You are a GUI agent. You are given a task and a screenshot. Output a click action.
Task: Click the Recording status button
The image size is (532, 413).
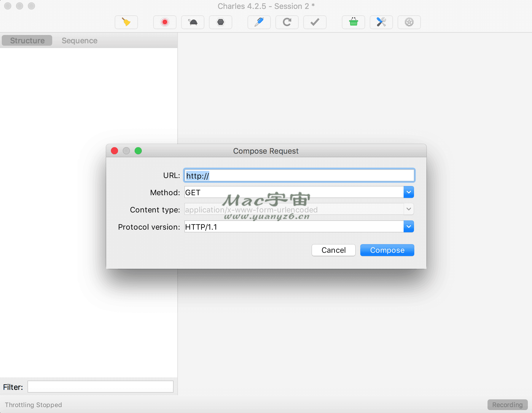click(x=507, y=405)
